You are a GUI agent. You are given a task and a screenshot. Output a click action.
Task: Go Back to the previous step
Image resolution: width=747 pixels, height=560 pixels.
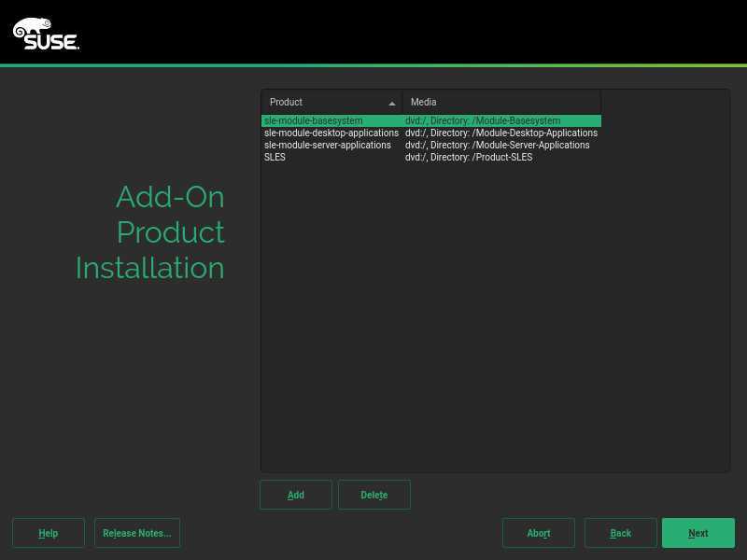click(621, 533)
